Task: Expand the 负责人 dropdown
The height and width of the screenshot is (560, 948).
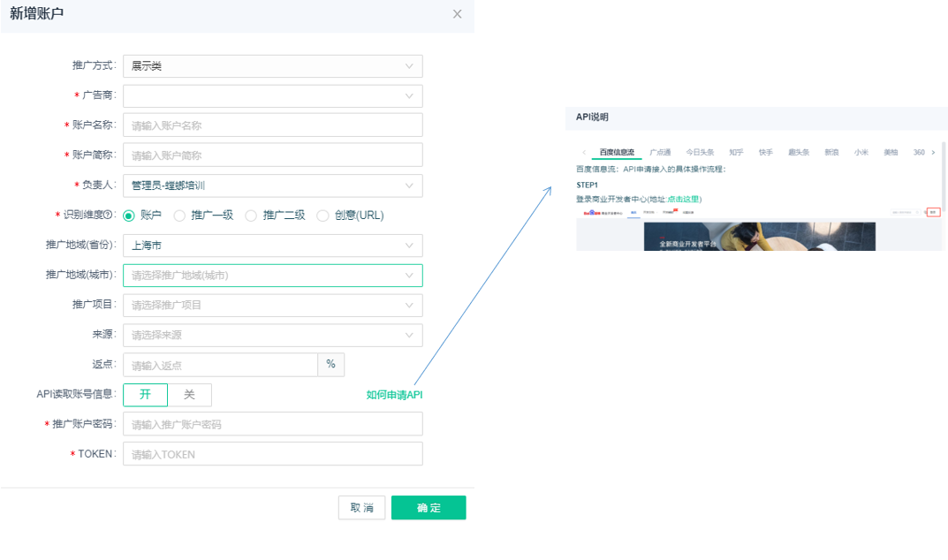Action: tap(272, 185)
